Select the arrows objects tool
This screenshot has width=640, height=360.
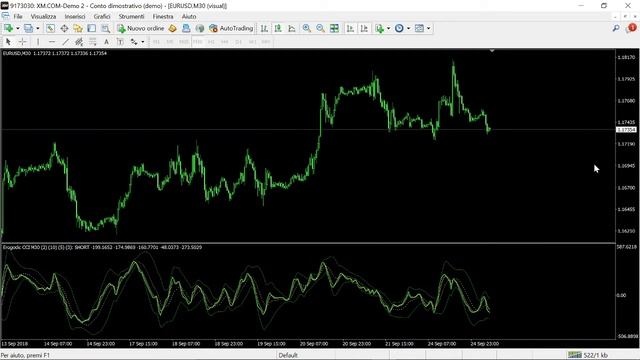(x=134, y=42)
